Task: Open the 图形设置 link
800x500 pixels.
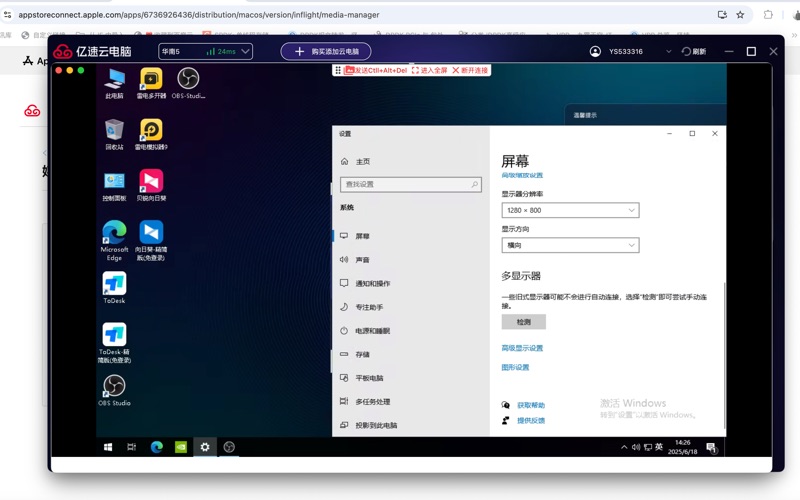Action: (x=515, y=367)
